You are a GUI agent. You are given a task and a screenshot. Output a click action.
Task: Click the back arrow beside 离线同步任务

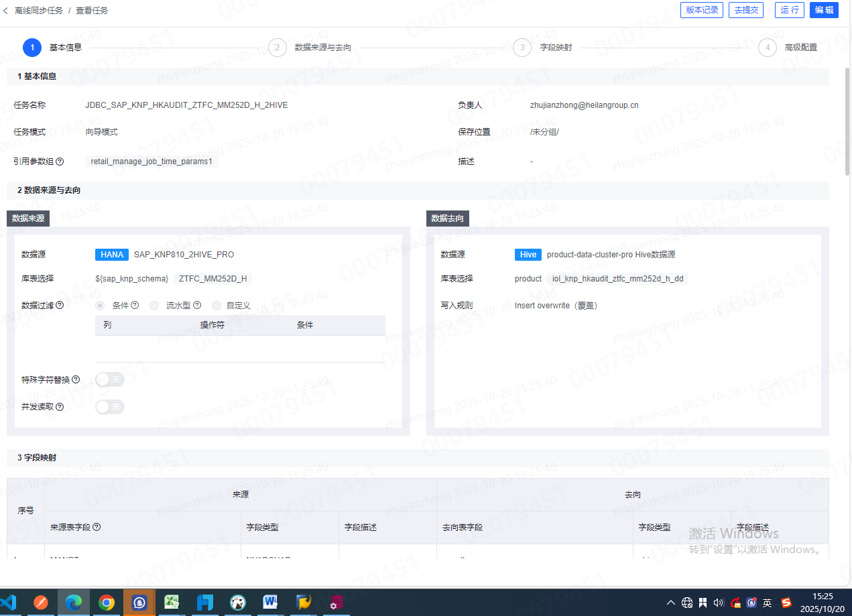[6, 11]
